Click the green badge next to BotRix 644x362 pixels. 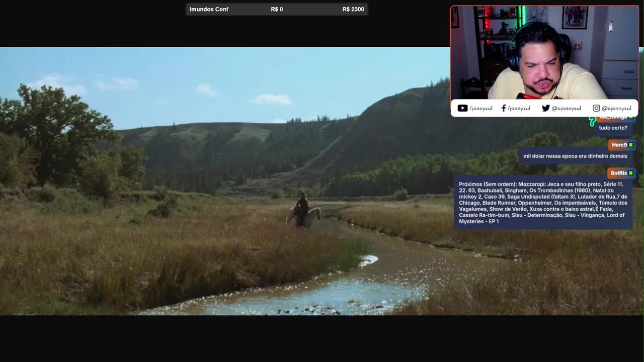coord(631,173)
